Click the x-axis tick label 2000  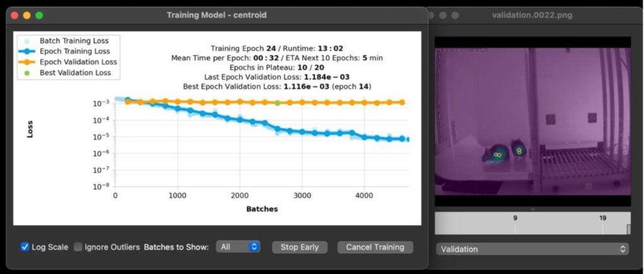tap(240, 195)
